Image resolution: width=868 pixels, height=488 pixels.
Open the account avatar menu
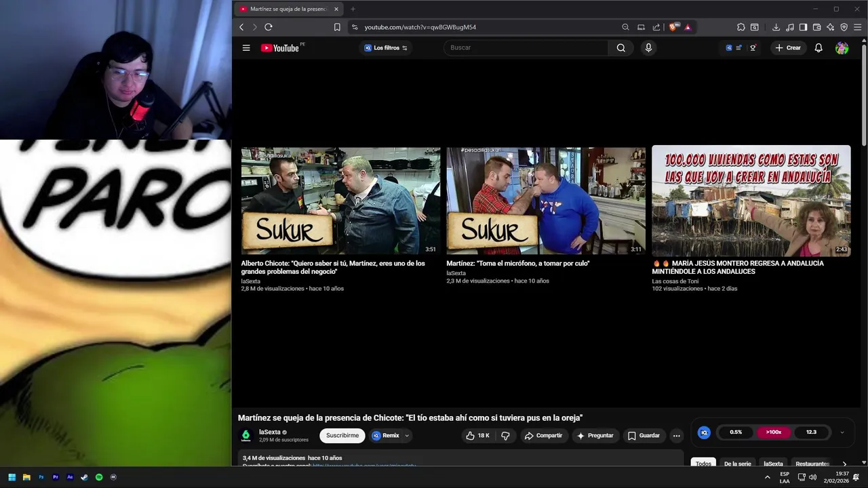tap(842, 47)
